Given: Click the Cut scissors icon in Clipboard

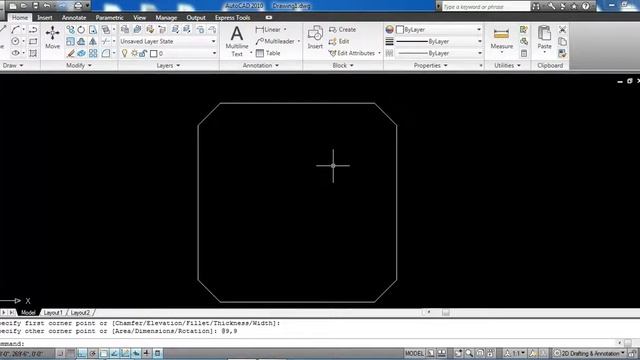Looking at the screenshot, I should (562, 30).
